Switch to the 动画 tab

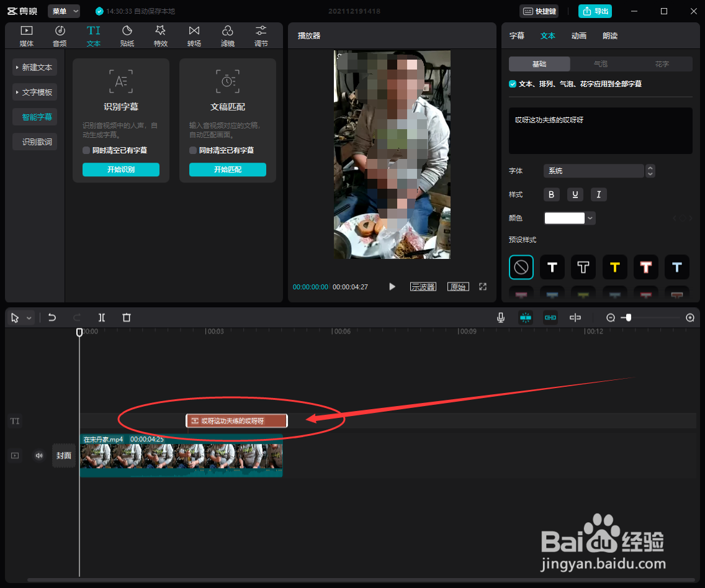pyautogui.click(x=578, y=36)
